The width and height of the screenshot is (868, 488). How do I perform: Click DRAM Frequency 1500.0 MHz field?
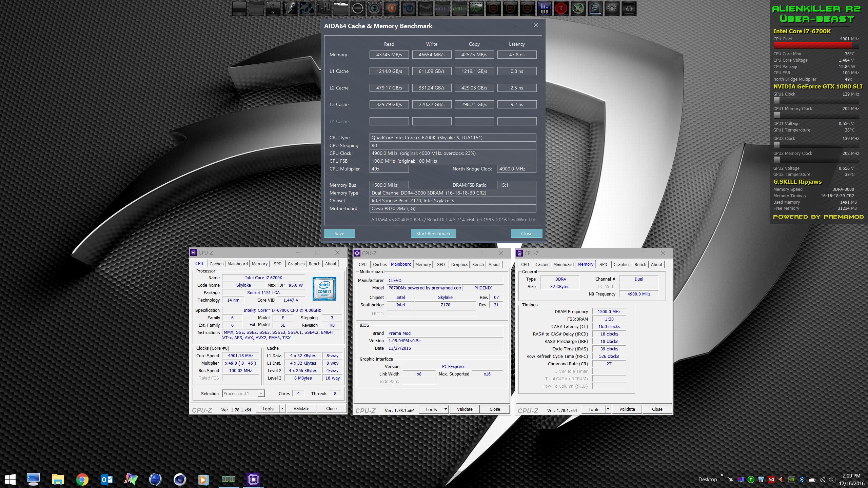click(609, 311)
